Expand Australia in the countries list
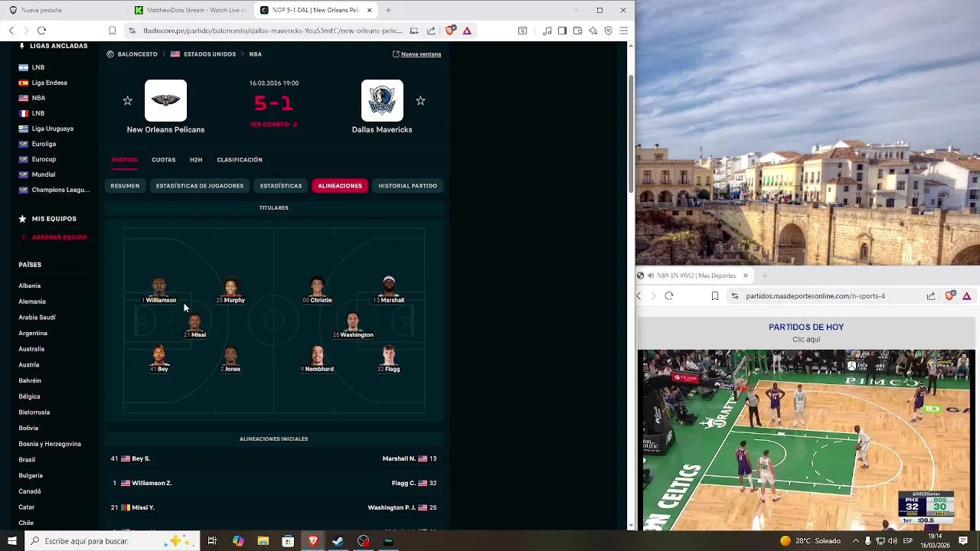The image size is (980, 551). 31,349
